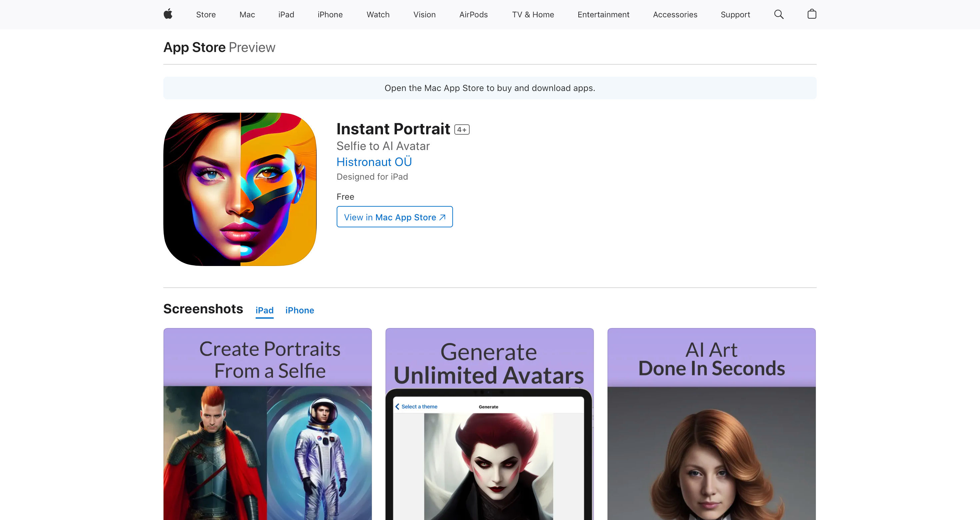Click the Designed for iPad text
This screenshot has height=520, width=980.
point(372,177)
